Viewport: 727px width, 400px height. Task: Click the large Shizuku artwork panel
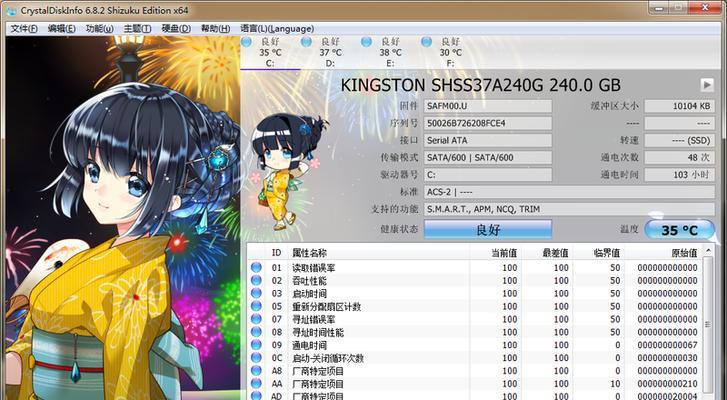pyautogui.click(x=123, y=218)
